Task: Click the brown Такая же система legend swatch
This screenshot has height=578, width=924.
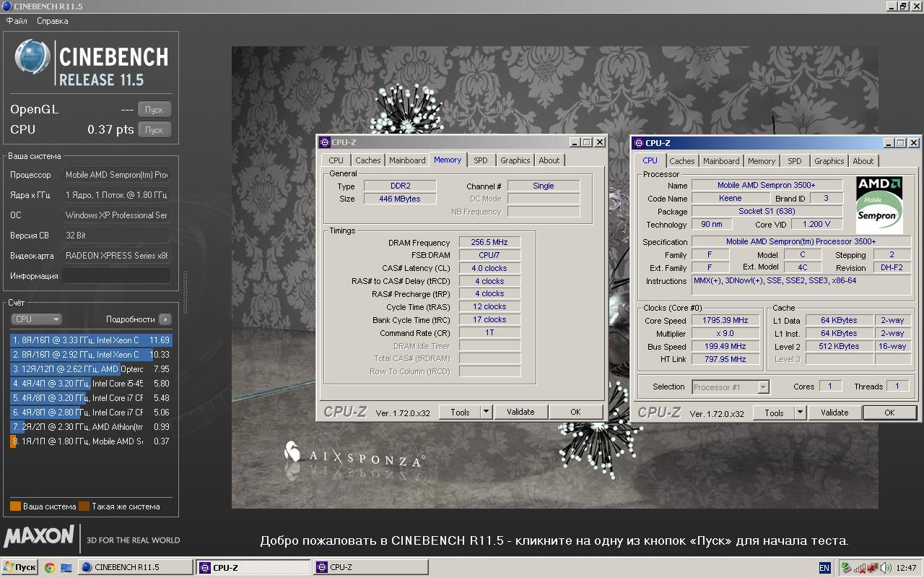Action: pyautogui.click(x=84, y=506)
